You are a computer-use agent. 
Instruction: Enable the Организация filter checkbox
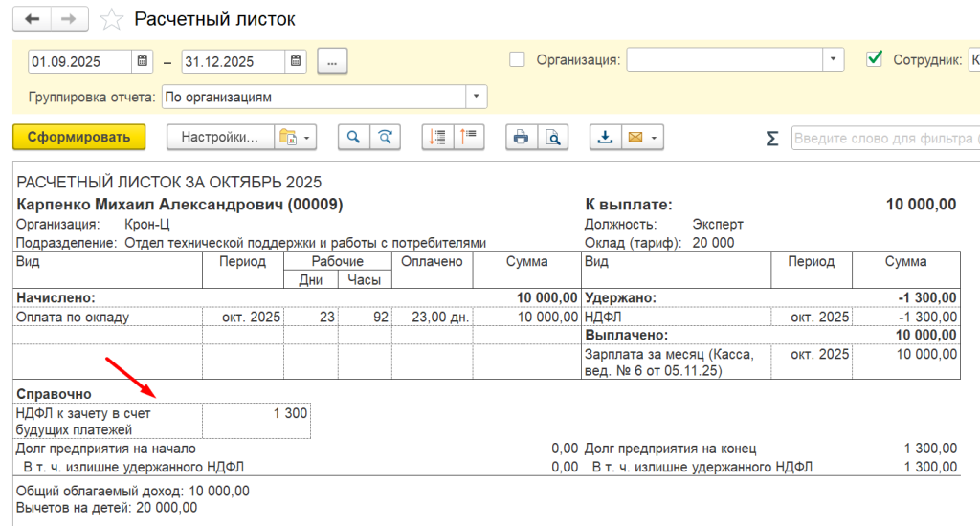pos(517,59)
